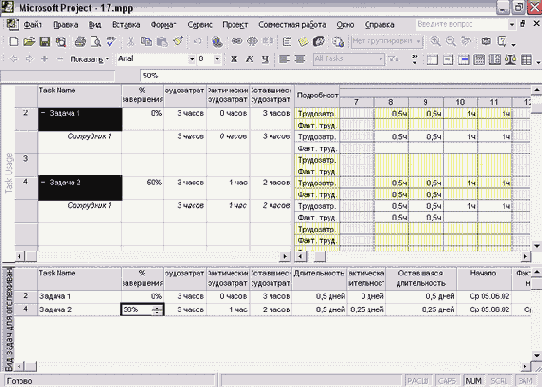The image size is (542, 387).
Task: Click the New document icon
Action: coord(13,42)
